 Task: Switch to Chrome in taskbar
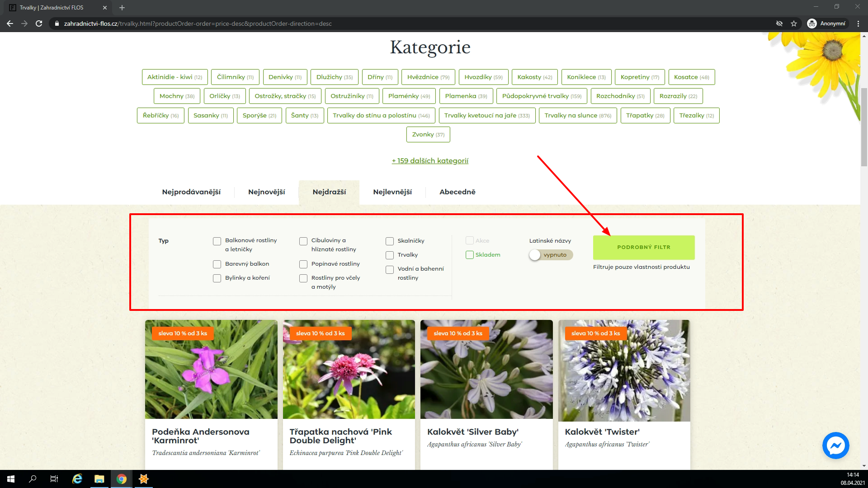[x=121, y=479]
